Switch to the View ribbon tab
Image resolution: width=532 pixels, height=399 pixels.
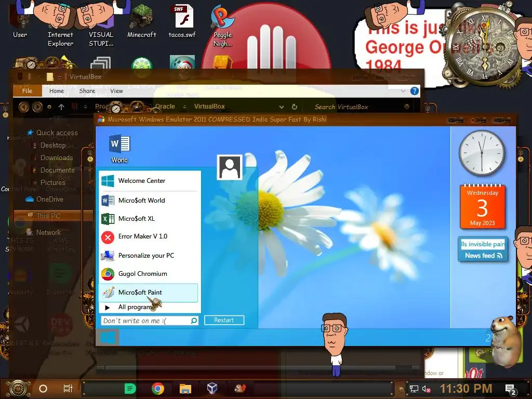click(x=116, y=91)
